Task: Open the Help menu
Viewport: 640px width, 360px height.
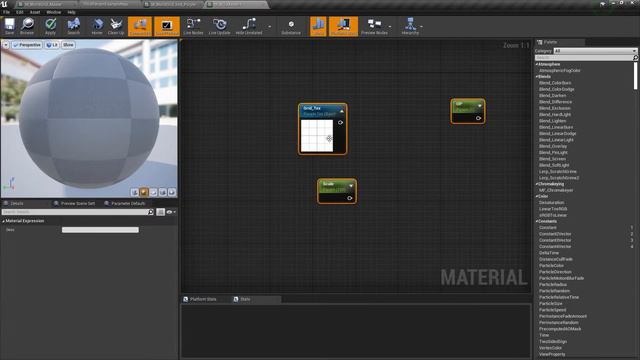Action: coord(71,12)
